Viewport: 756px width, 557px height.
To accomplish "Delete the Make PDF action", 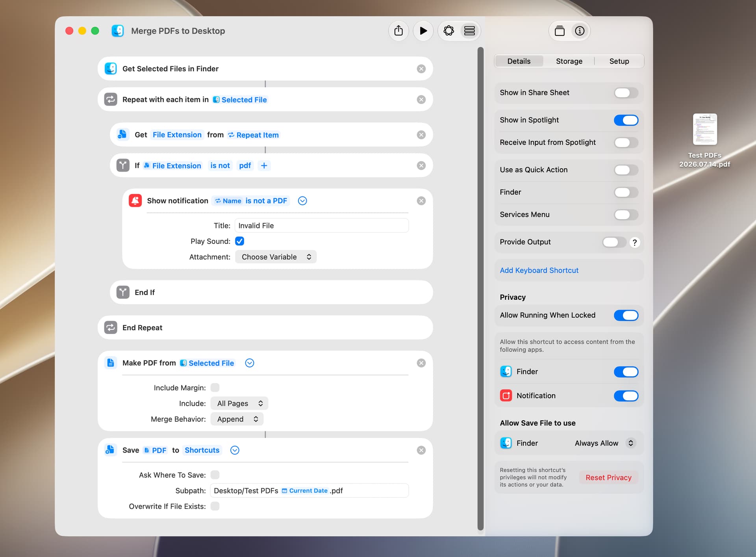I will tap(421, 363).
